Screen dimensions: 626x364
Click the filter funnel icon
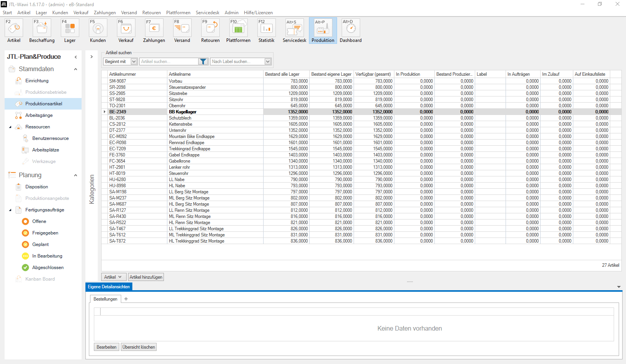point(203,61)
